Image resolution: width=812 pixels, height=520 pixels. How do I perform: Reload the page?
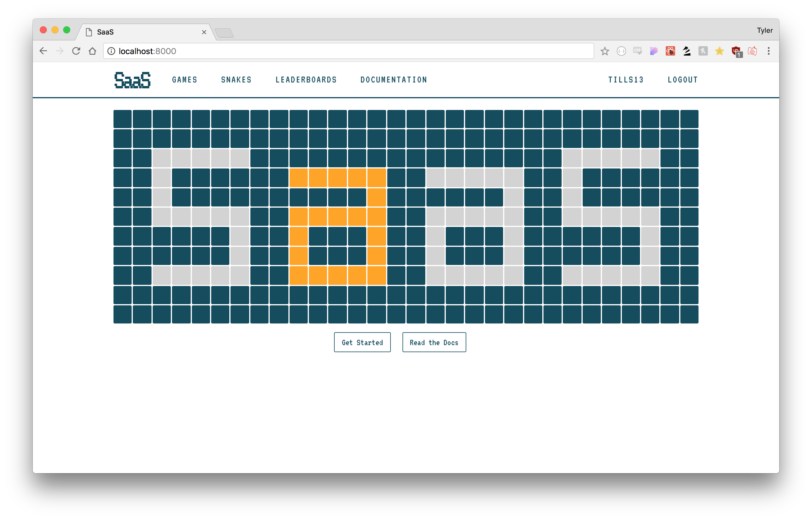point(76,51)
